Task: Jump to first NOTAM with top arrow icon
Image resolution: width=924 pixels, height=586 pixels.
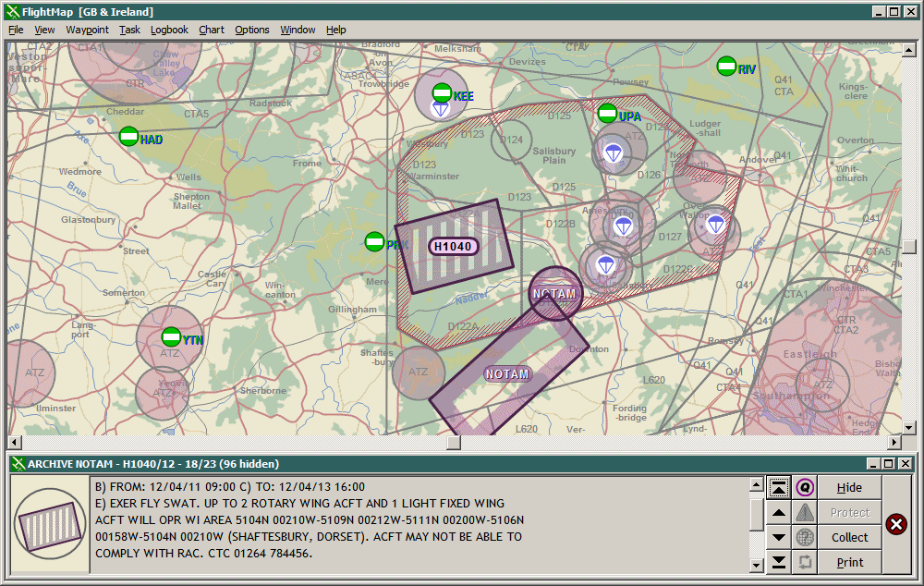Action: (779, 487)
